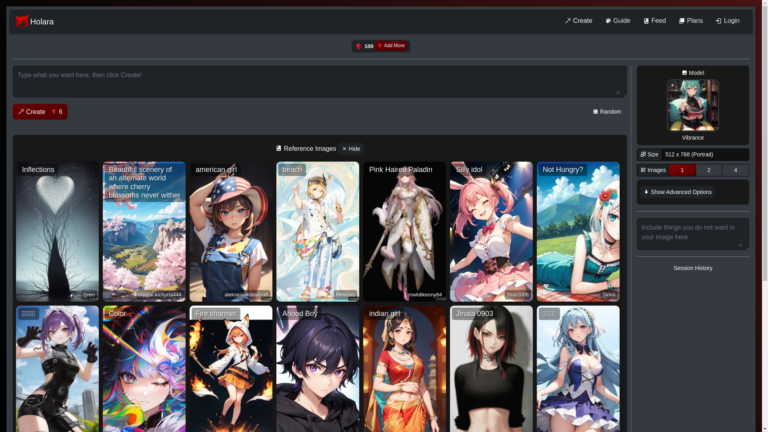Click the Random prompt button
768x432 pixels.
(x=607, y=112)
